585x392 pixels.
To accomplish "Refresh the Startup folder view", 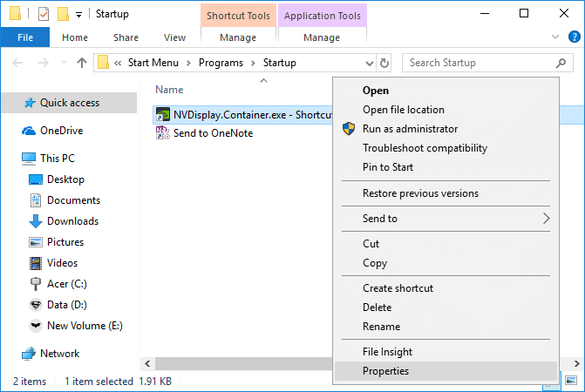I will (x=384, y=63).
